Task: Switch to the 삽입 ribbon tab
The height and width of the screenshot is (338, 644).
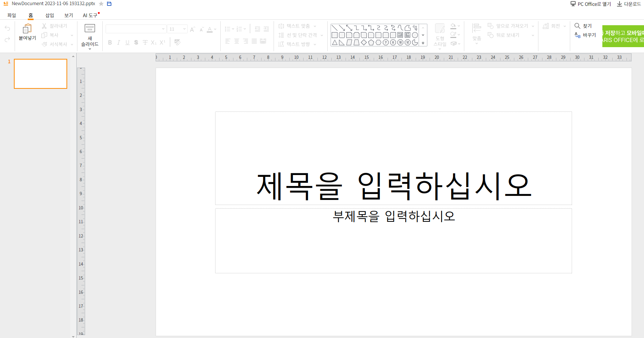Action: click(x=49, y=15)
